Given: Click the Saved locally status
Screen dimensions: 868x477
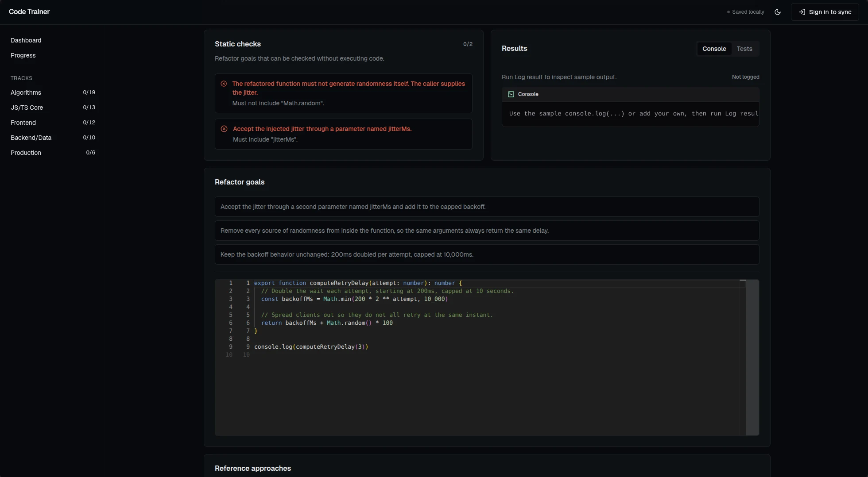Looking at the screenshot, I should (x=745, y=12).
